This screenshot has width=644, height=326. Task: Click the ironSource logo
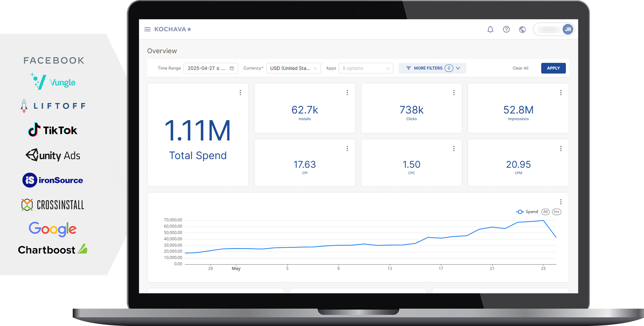click(53, 180)
